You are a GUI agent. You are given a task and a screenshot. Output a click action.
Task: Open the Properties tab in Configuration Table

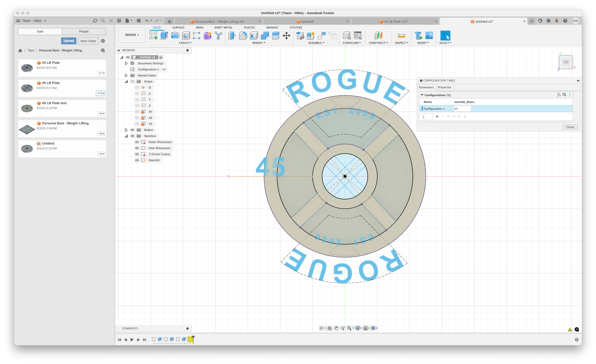pyautogui.click(x=444, y=87)
